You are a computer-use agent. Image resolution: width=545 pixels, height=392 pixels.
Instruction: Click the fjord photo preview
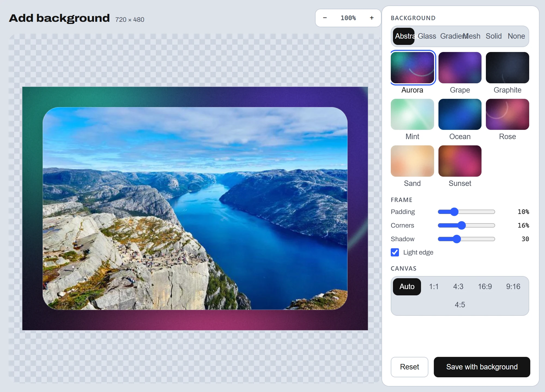pos(195,208)
